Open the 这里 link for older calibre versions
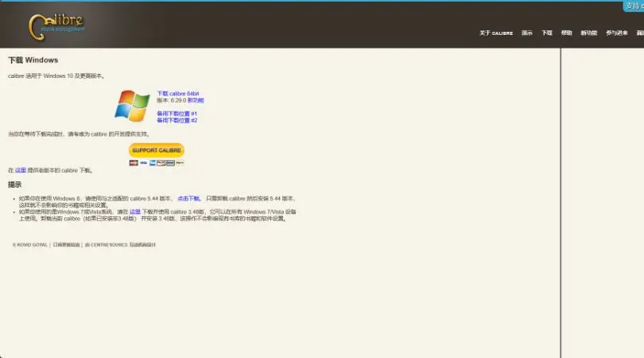The width and height of the screenshot is (644, 358). tap(21, 170)
